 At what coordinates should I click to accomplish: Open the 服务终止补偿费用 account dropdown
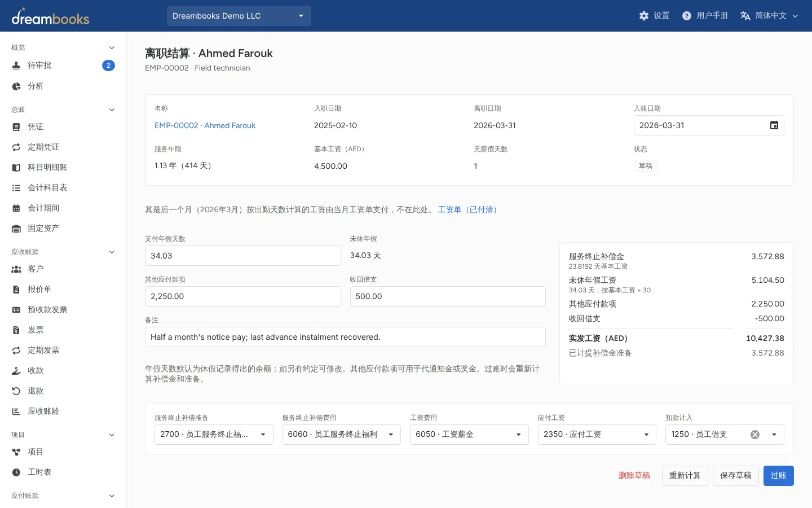[x=342, y=435]
